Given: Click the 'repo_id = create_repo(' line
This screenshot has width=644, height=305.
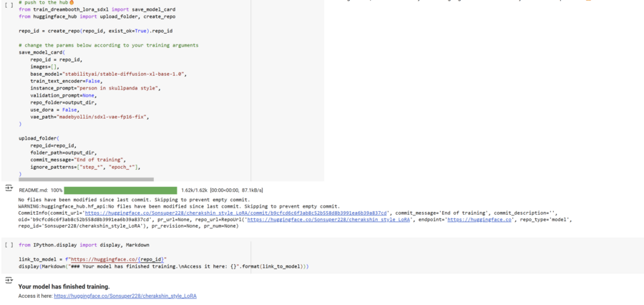Looking at the screenshot, I should [x=96, y=31].
